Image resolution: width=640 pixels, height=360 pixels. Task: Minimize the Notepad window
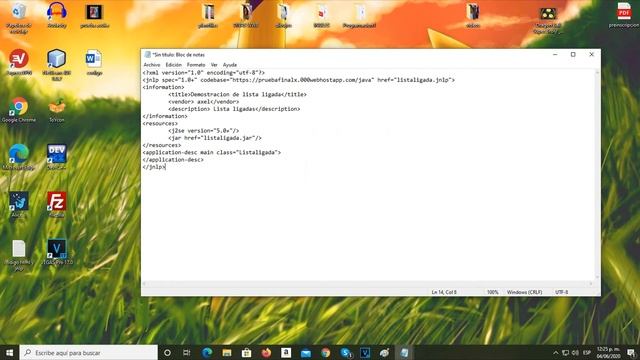tap(555, 54)
